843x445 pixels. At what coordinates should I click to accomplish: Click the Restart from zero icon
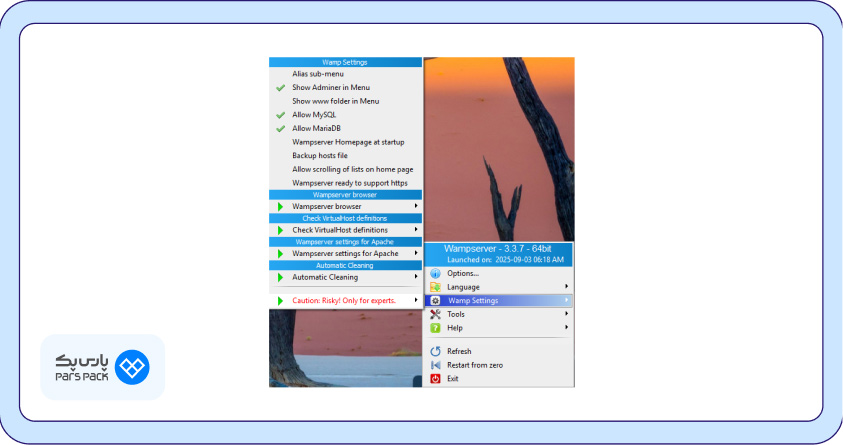[x=435, y=365]
